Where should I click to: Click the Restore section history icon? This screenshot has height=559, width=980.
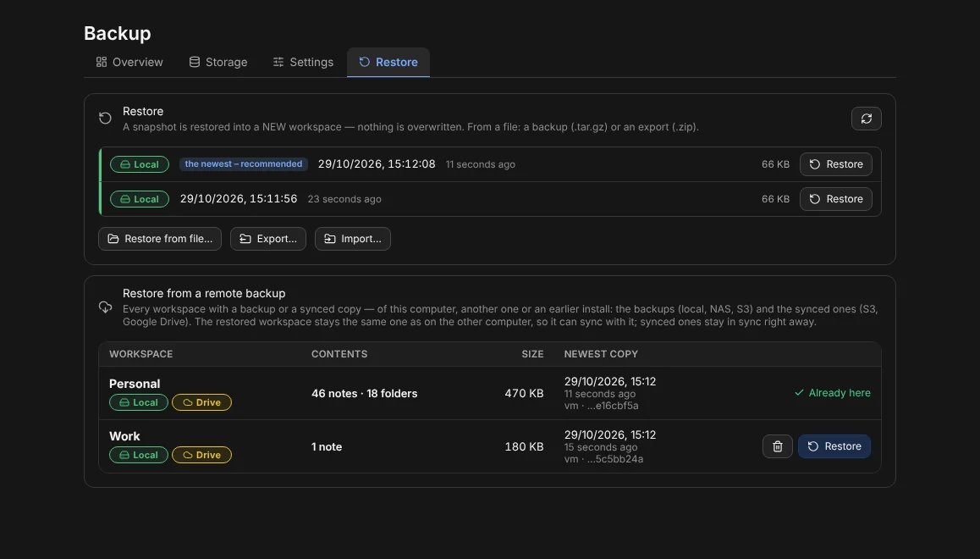105,119
